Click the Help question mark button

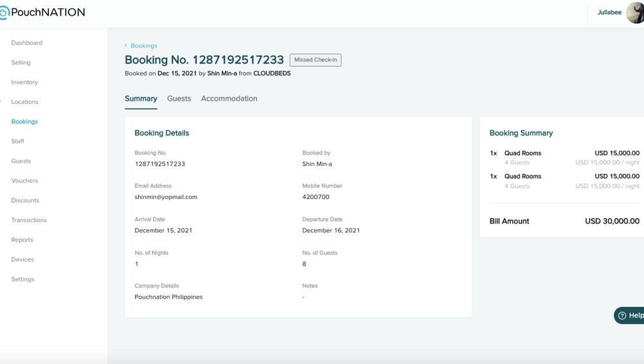tap(622, 315)
